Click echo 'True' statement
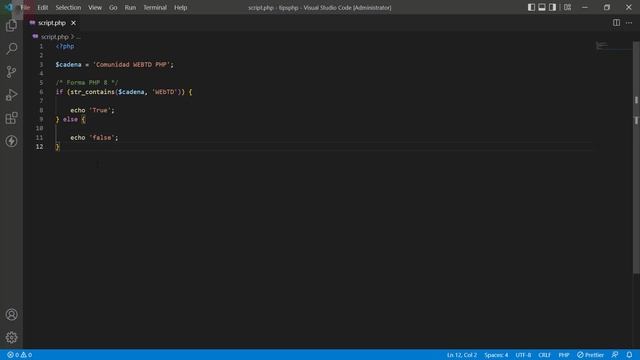The width and height of the screenshot is (640, 360). [92, 110]
